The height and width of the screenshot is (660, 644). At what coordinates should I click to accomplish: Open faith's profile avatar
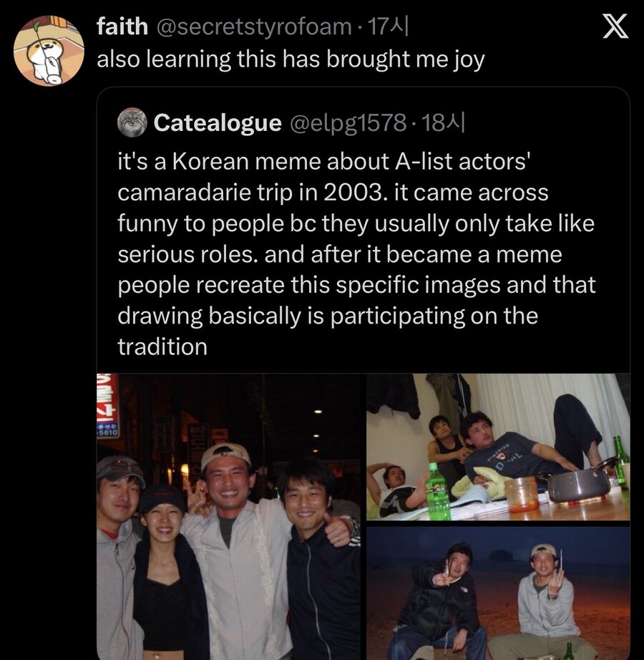click(x=50, y=51)
